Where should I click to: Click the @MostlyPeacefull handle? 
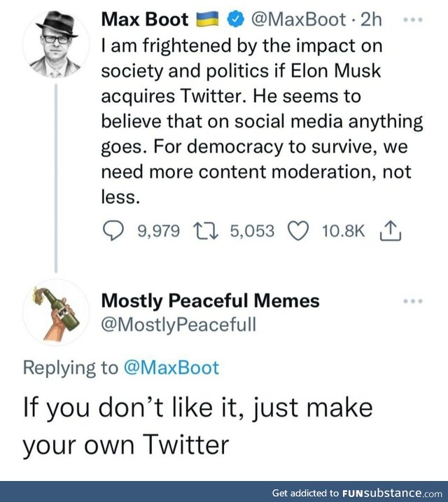178,325
